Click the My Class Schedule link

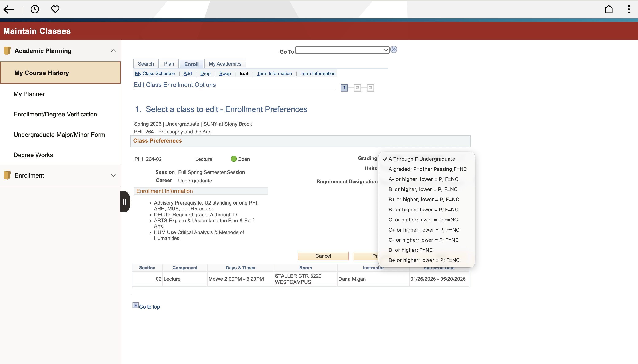point(155,74)
